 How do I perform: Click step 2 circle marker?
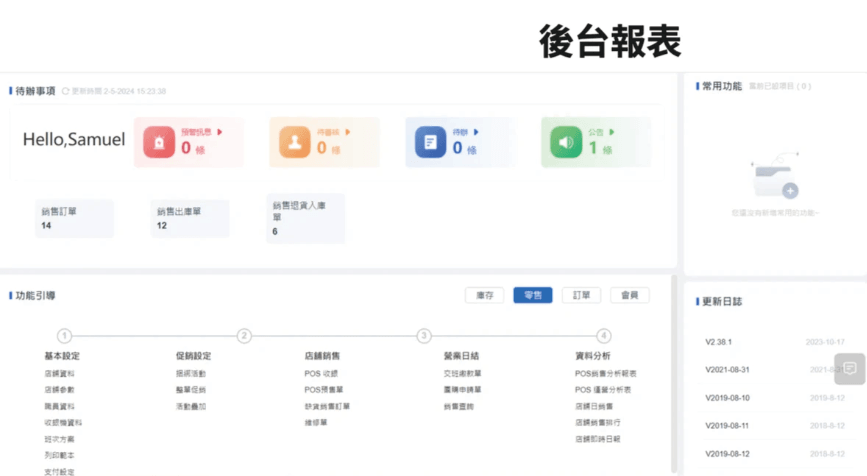(244, 336)
